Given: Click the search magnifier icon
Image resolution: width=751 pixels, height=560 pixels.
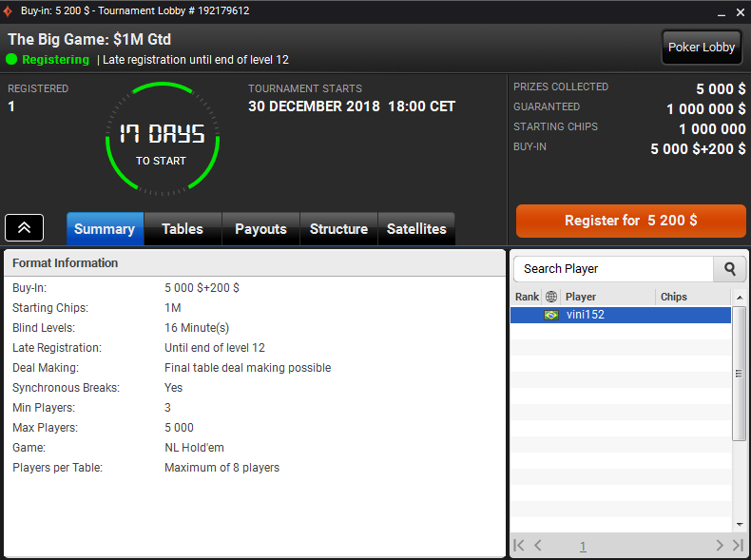Looking at the screenshot, I should pos(729,269).
